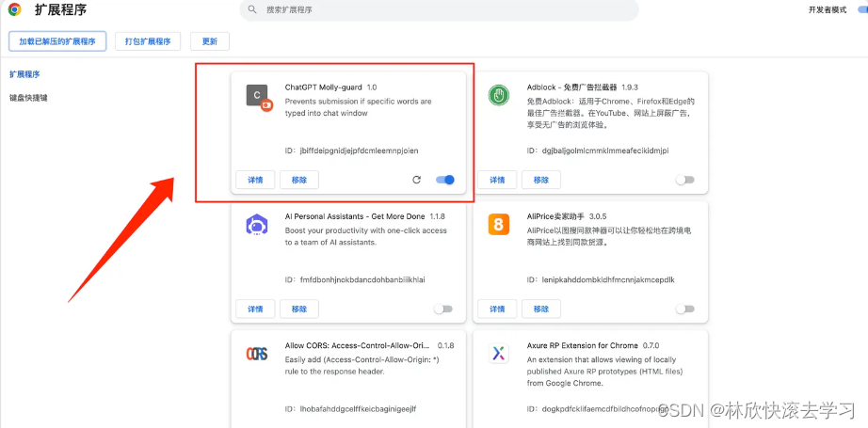Click the AliPrice卖家助手 title
868x428 pixels.
(x=556, y=216)
